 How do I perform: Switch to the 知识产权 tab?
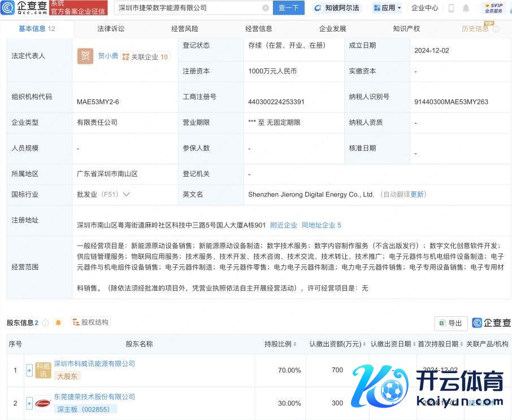pyautogui.click(x=406, y=28)
